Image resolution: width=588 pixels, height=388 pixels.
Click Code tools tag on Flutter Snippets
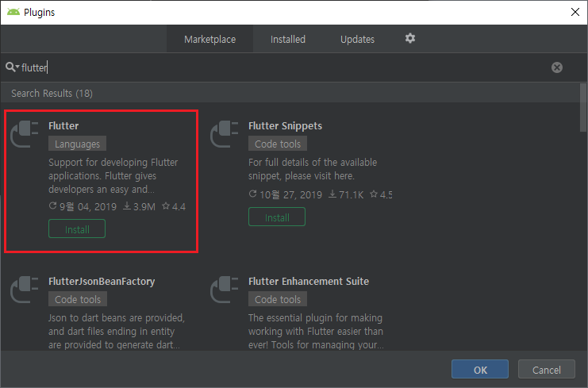pyautogui.click(x=278, y=144)
